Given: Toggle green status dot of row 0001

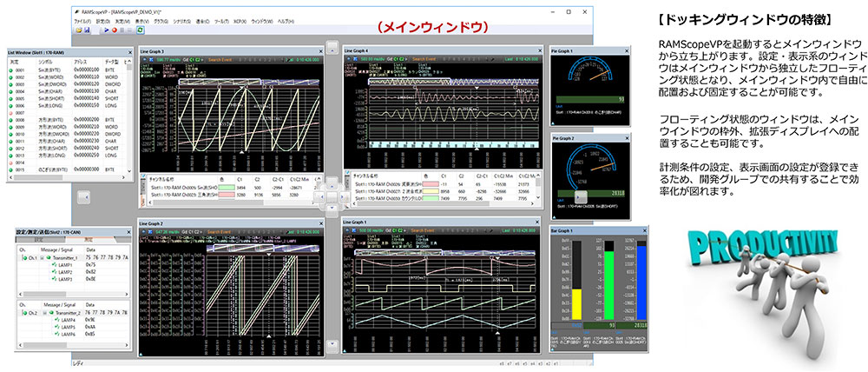Looking at the screenshot, I should 10,70.
